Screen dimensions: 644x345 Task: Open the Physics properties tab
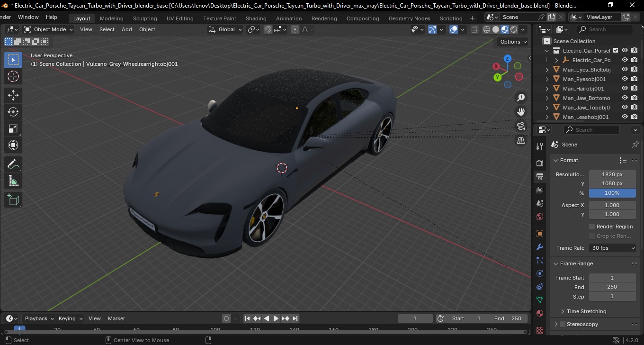[539, 273]
